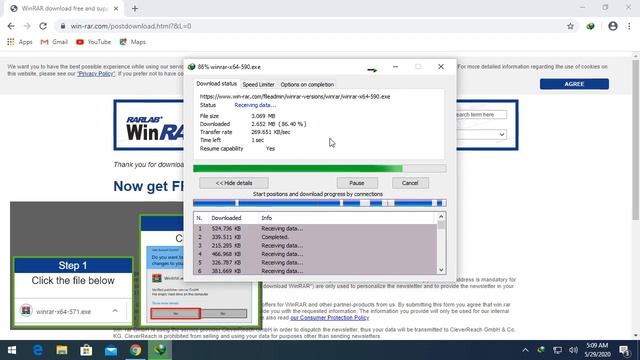Screen dimensions: 640x360
Task: Select the Completed connection row 2
Action: point(315,237)
